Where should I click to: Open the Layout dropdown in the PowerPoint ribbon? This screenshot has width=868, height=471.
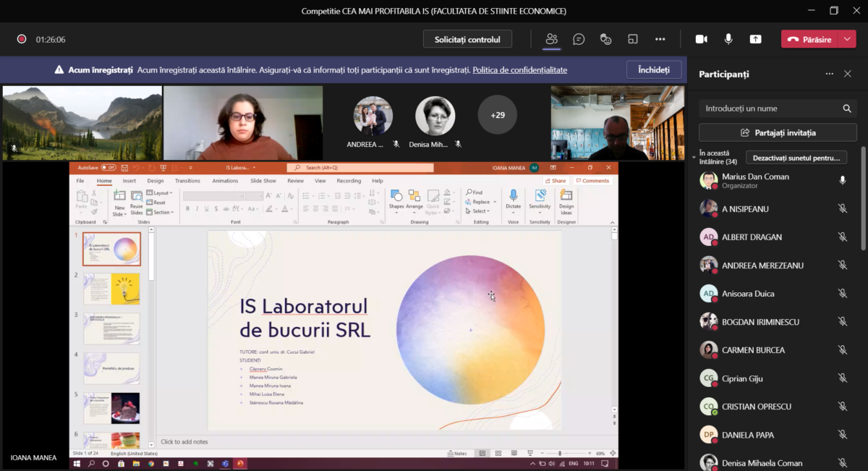coord(161,193)
